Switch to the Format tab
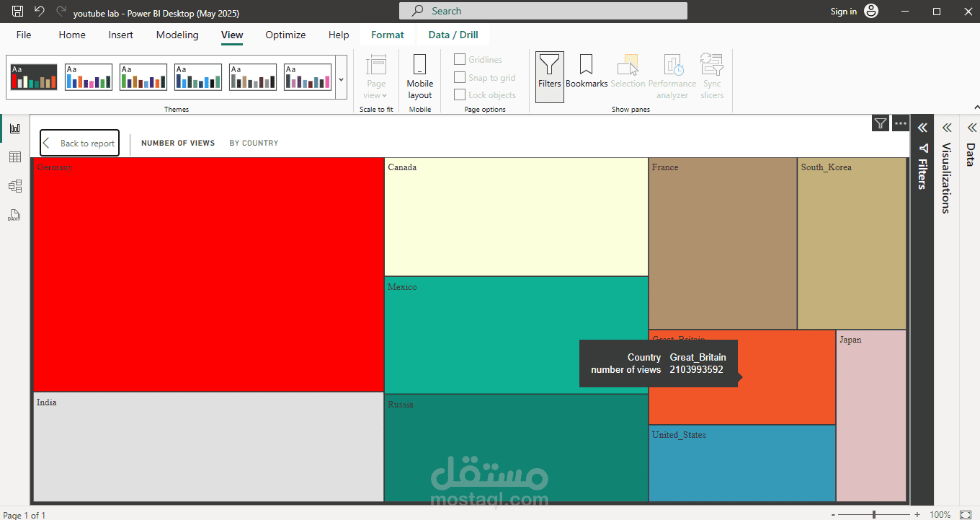The image size is (980, 520). pyautogui.click(x=388, y=35)
